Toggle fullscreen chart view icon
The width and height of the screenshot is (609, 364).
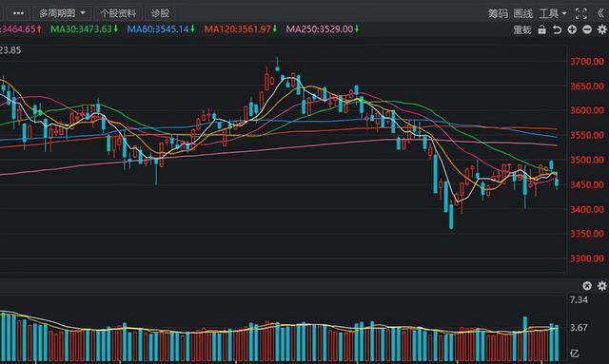580,13
